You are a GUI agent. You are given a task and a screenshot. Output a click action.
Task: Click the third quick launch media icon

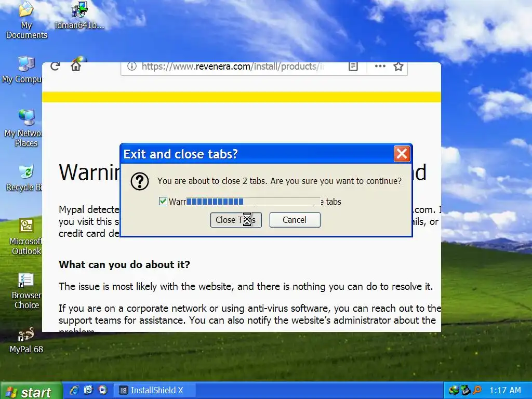[x=103, y=391]
